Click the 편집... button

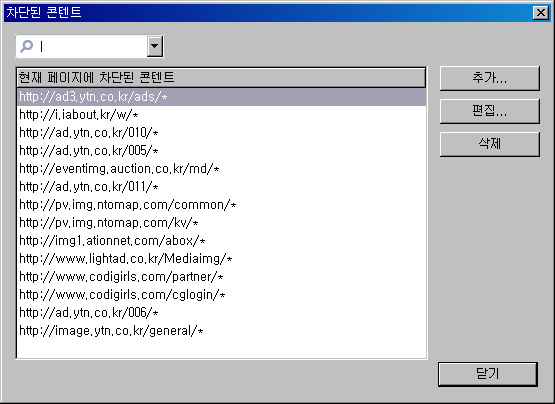tap(490, 111)
